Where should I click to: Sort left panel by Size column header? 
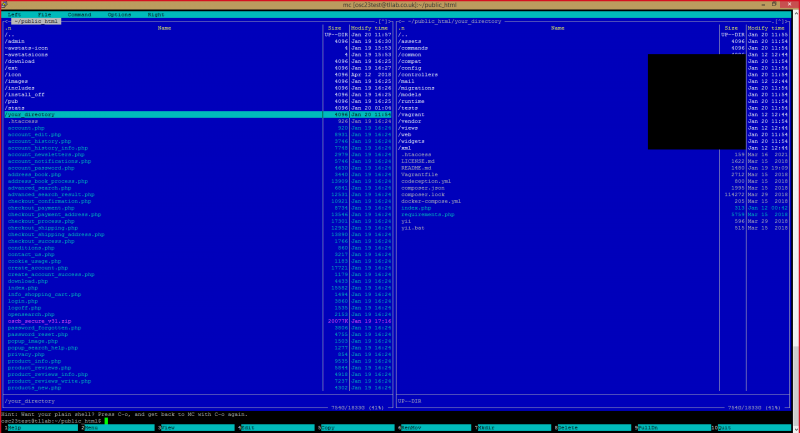click(x=334, y=28)
